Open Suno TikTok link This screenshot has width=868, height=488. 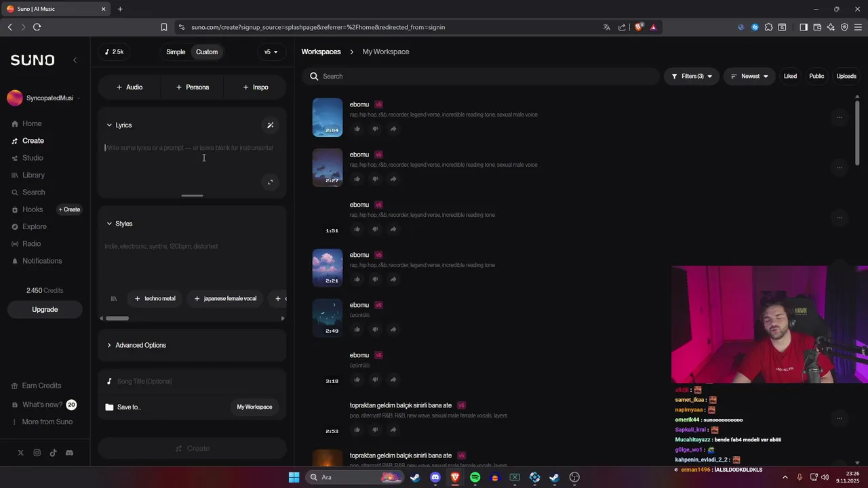[x=53, y=453]
